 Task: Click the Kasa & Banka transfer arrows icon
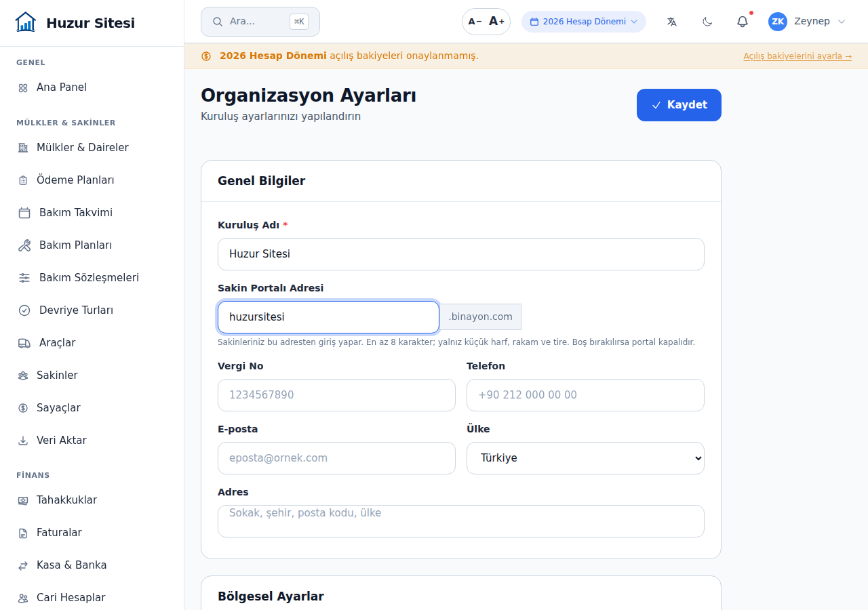point(23,565)
